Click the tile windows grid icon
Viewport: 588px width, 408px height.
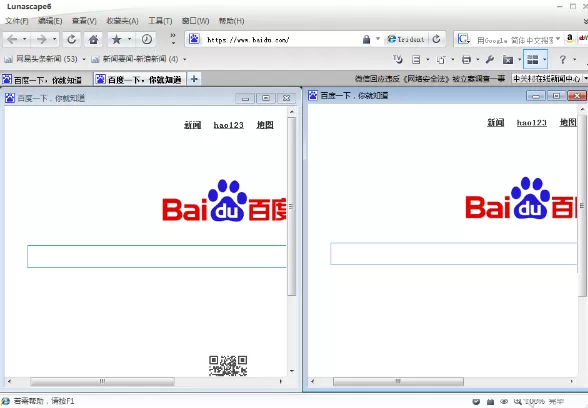[x=532, y=59]
